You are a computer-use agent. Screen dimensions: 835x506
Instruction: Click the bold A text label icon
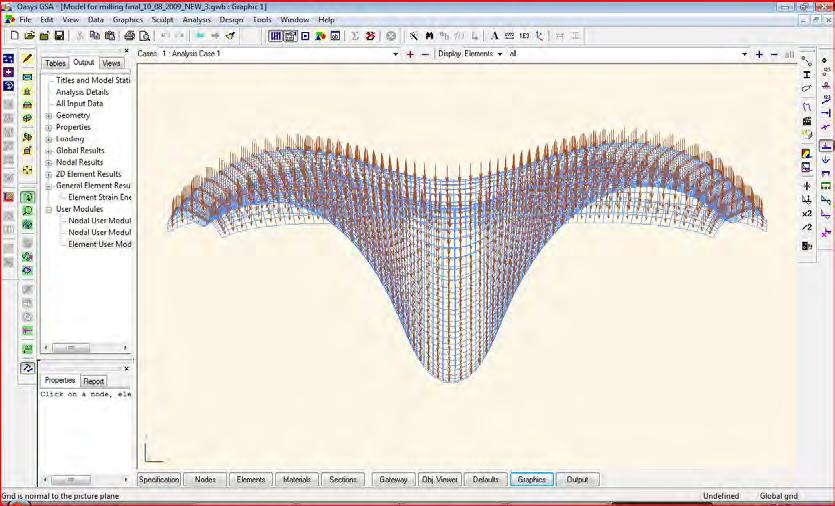click(x=494, y=36)
